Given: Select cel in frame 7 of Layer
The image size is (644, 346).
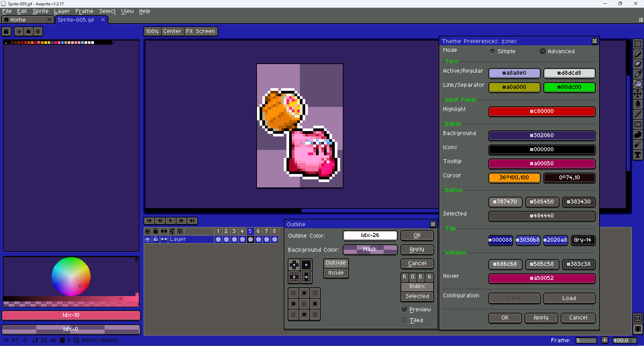Looking at the screenshot, I should tap(267, 239).
